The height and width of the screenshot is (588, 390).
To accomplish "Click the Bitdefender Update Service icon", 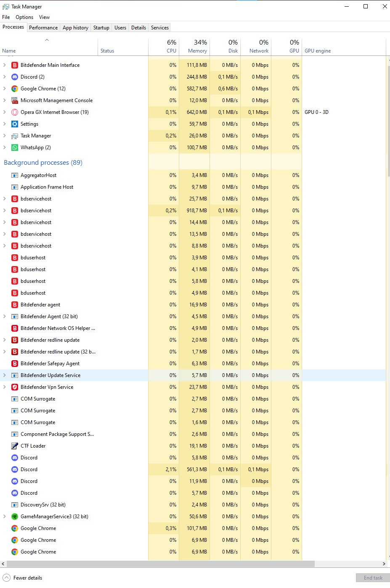I will click(15, 375).
